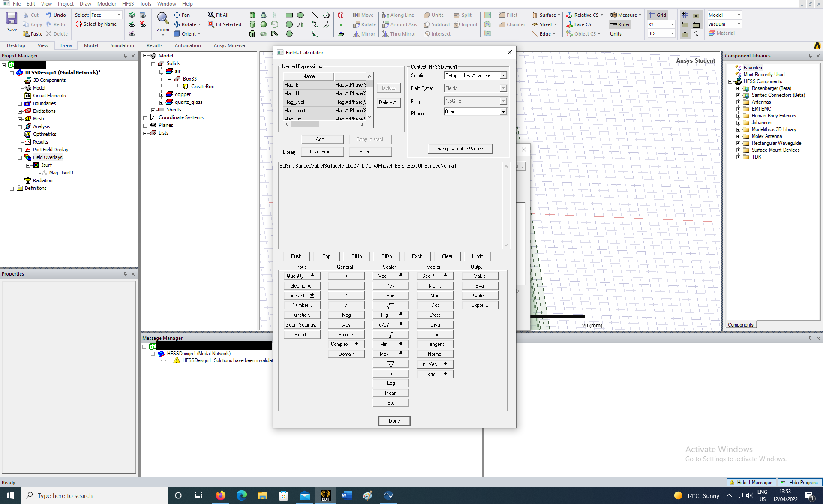Image resolution: width=823 pixels, height=504 pixels.
Task: Draw a regular polygon sheet
Action: pyautogui.click(x=289, y=34)
